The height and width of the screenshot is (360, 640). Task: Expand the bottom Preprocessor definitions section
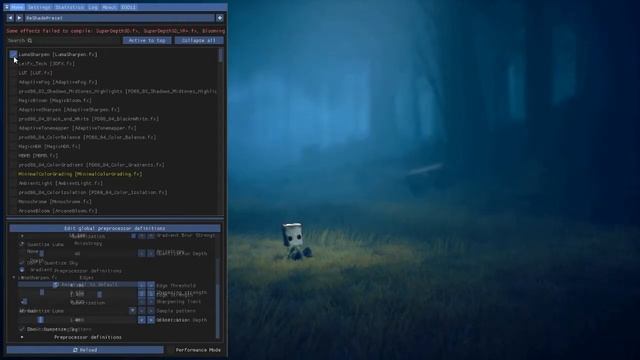coord(22,338)
